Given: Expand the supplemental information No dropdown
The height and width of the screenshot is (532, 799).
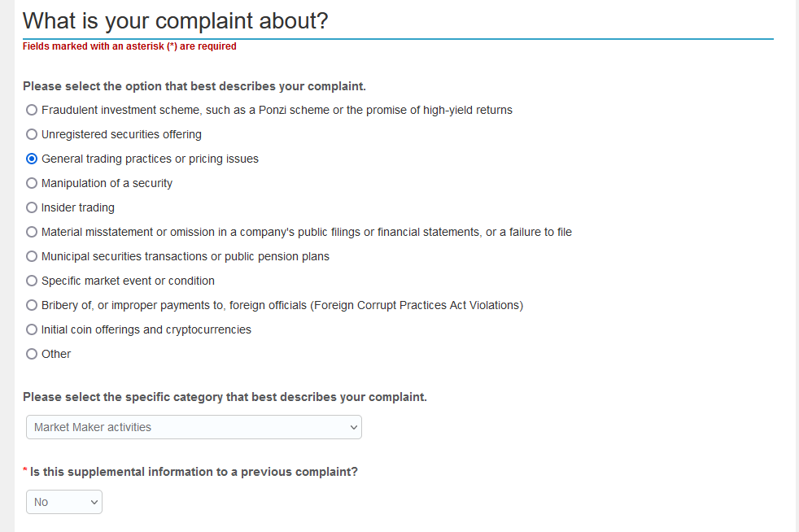Looking at the screenshot, I should click(x=64, y=502).
